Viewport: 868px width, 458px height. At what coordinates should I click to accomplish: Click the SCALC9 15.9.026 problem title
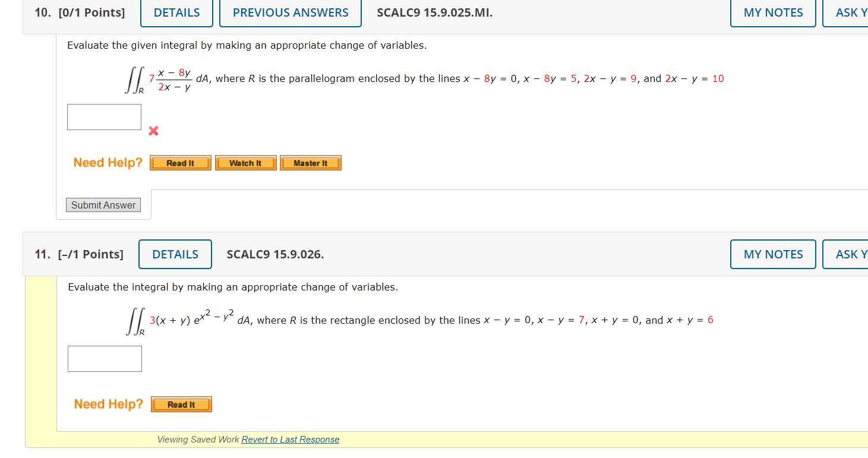pyautogui.click(x=275, y=254)
